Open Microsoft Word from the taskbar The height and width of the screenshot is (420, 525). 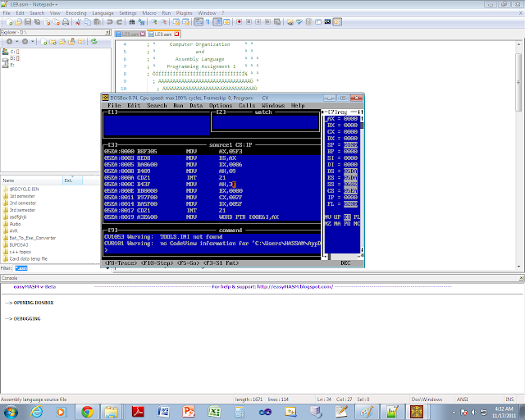tap(163, 412)
